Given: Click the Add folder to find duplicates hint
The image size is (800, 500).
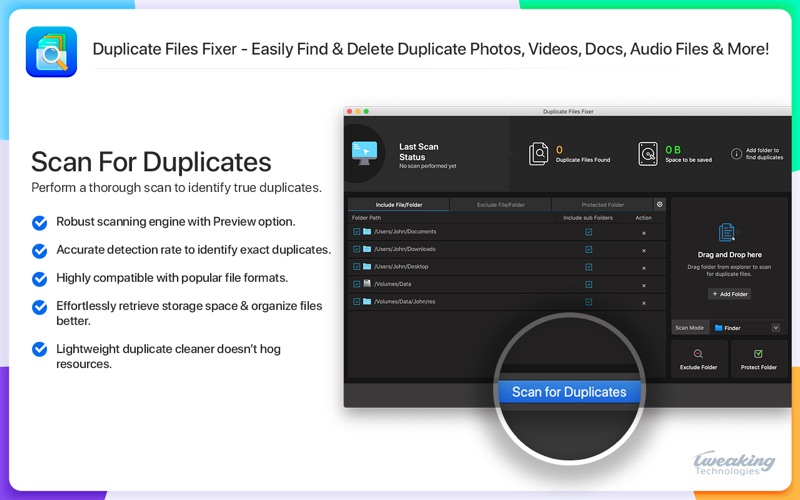Looking at the screenshot, I should pos(764,154).
